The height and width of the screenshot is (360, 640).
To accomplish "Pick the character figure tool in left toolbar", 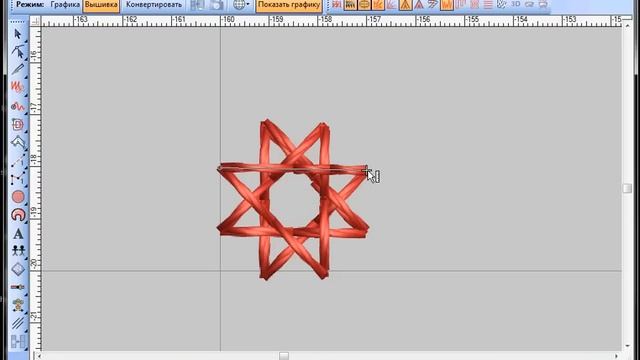I will (x=18, y=305).
